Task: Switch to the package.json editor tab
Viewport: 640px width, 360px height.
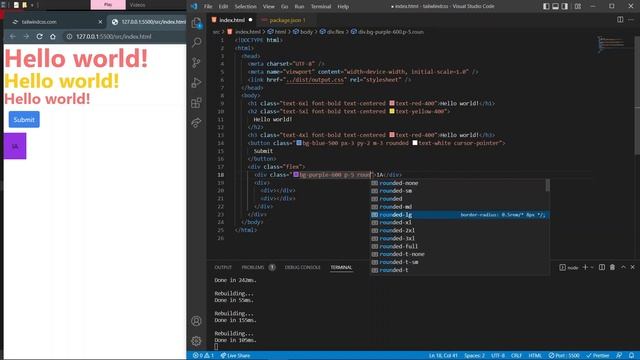Action: click(287, 20)
